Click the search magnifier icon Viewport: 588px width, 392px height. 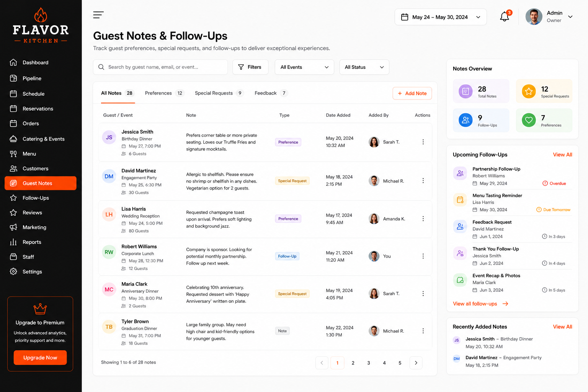[x=101, y=67]
